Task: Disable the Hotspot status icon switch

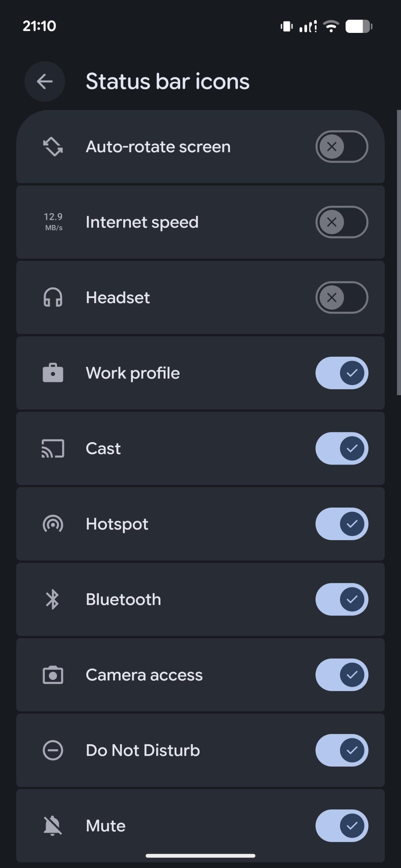Action: tap(342, 524)
